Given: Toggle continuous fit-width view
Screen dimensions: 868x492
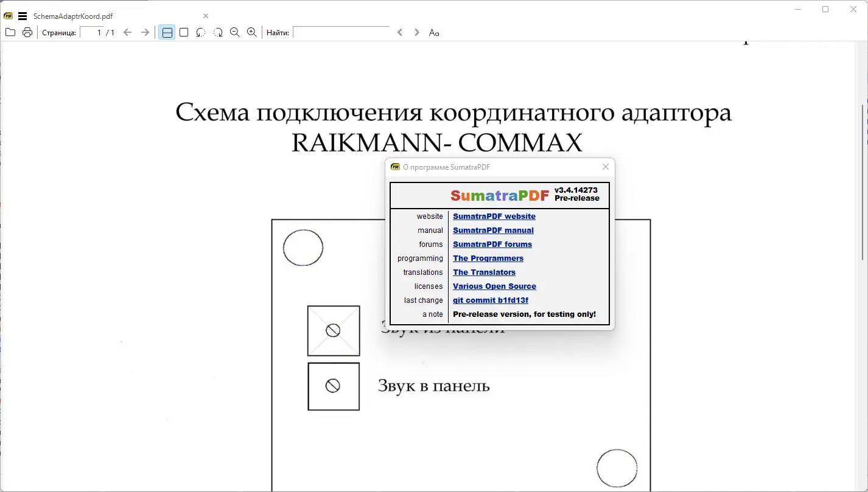Looking at the screenshot, I should pyautogui.click(x=167, y=32).
